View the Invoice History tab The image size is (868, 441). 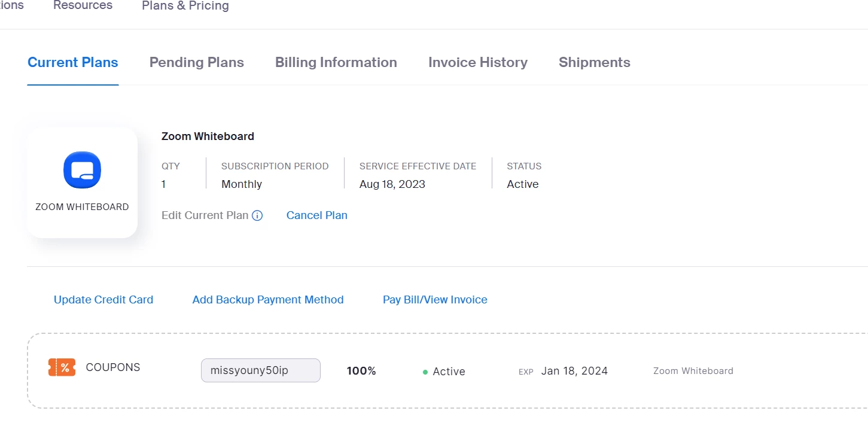pyautogui.click(x=478, y=62)
